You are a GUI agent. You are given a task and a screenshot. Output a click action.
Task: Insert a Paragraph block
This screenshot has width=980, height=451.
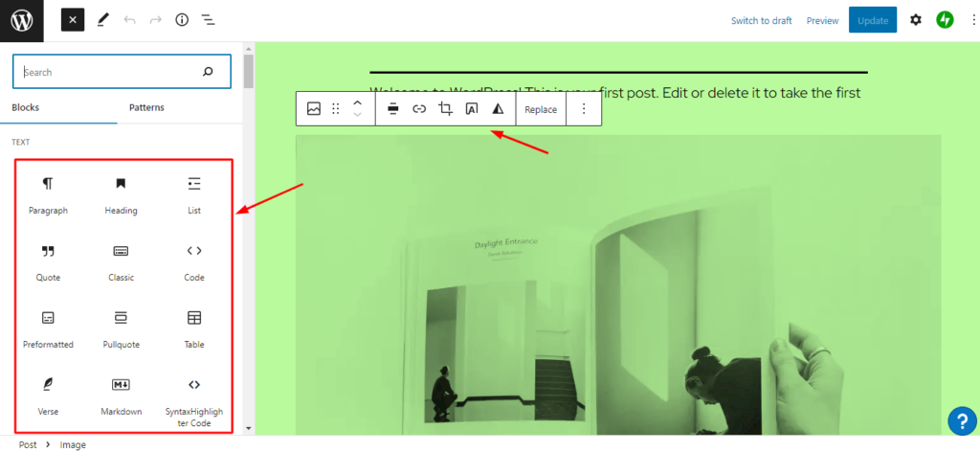[48, 195]
